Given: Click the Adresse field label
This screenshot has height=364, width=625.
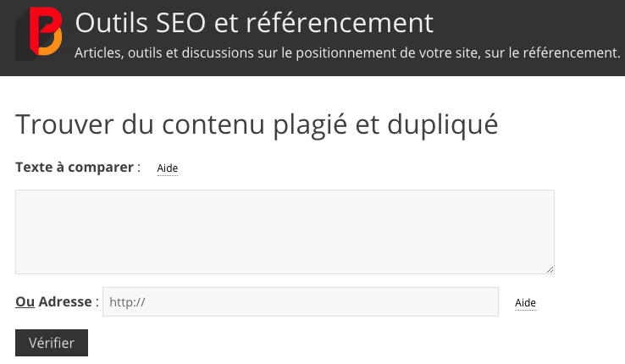Looking at the screenshot, I should [x=64, y=301].
